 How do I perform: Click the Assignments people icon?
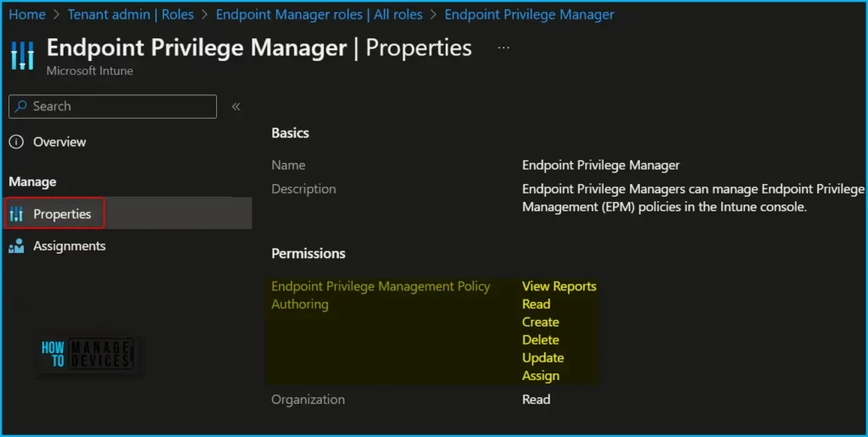(17, 246)
